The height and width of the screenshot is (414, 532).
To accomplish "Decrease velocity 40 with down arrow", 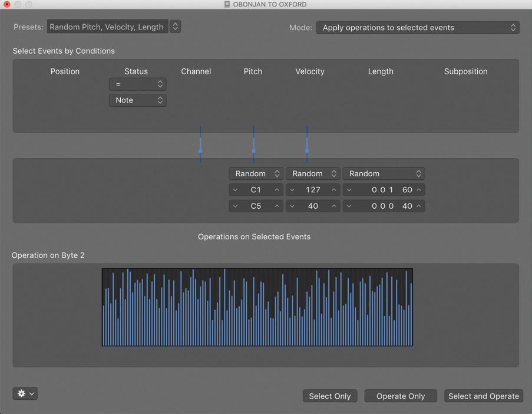I will (x=292, y=206).
